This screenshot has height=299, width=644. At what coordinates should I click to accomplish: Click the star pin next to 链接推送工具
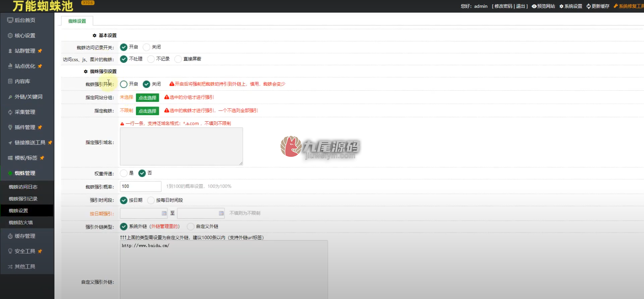50,142
